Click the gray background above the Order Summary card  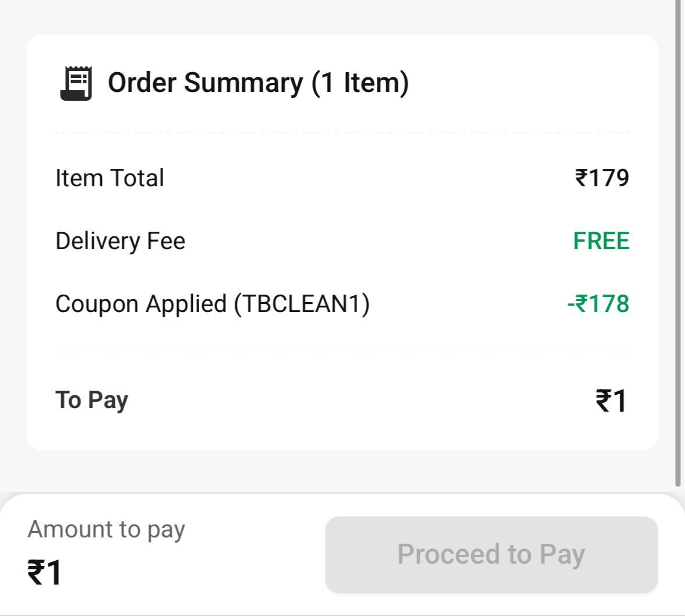point(342,16)
